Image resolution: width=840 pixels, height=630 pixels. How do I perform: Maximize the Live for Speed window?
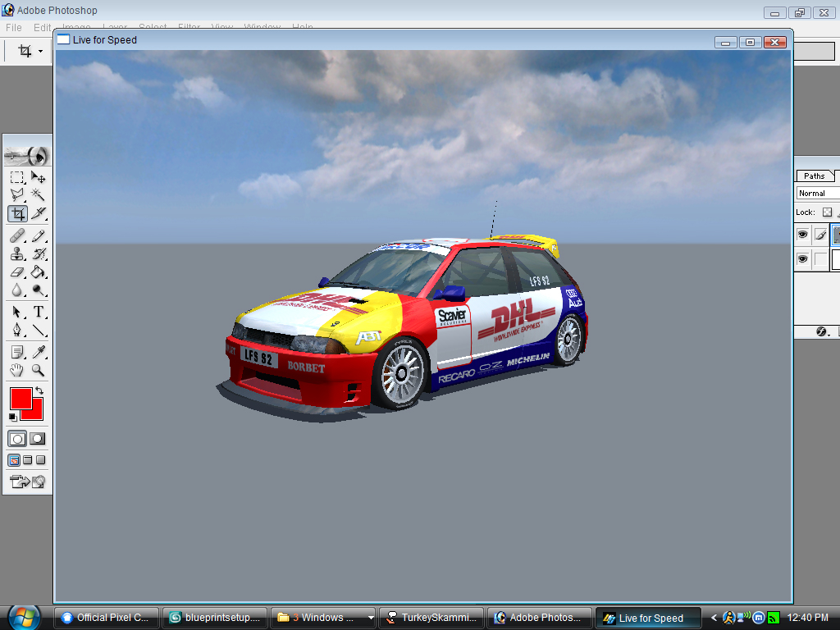point(750,43)
